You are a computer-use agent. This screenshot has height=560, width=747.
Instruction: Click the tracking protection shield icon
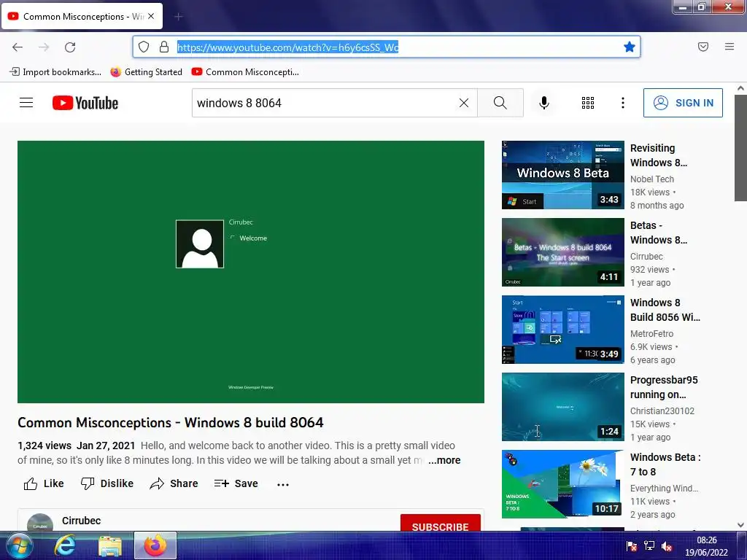[144, 47]
